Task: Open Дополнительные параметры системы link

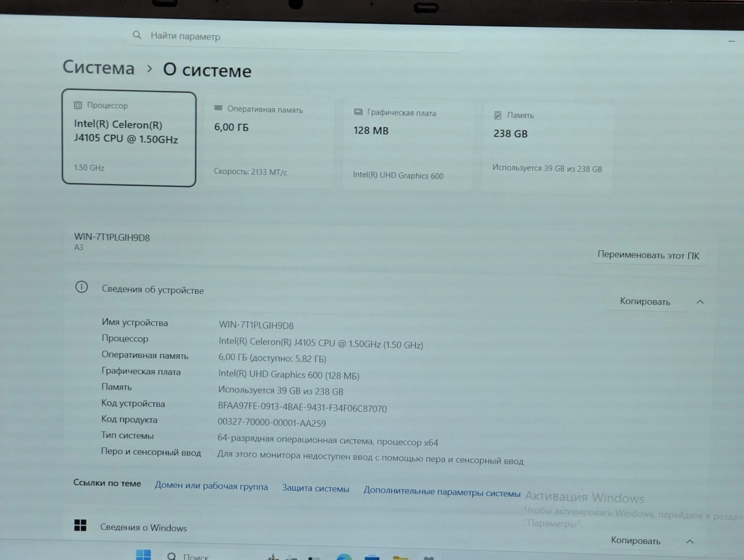Action: (x=442, y=492)
